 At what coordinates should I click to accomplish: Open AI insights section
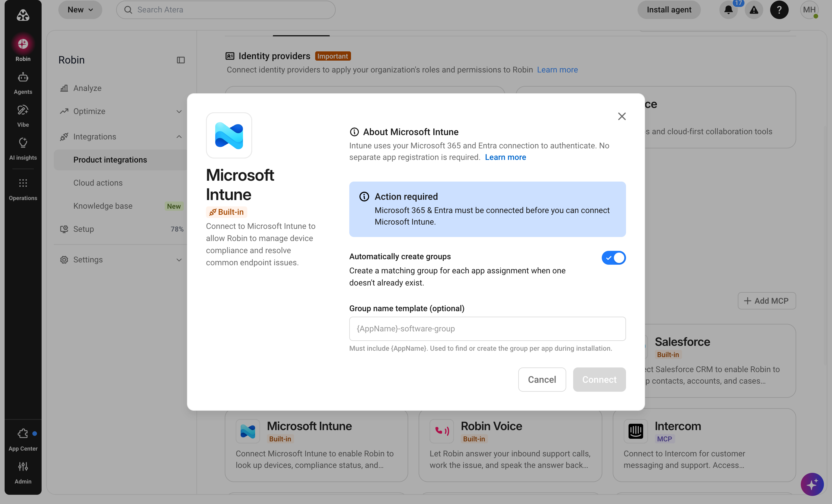click(23, 149)
